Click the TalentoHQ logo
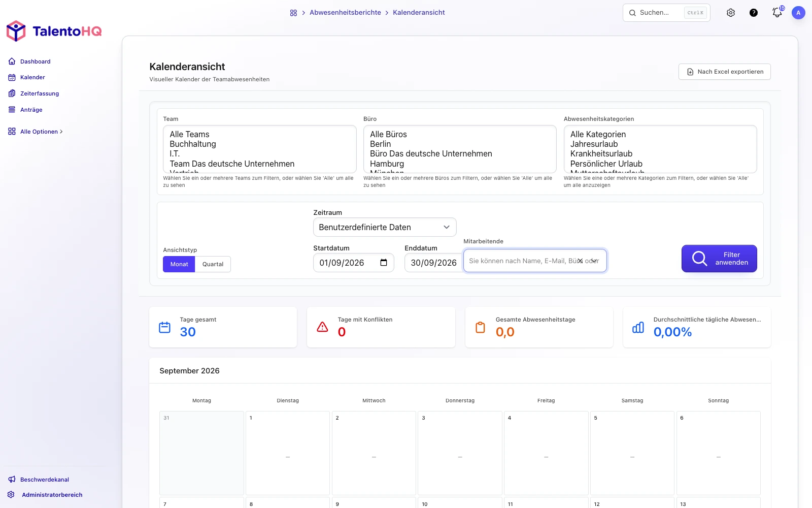This screenshot has width=812, height=508. click(54, 31)
